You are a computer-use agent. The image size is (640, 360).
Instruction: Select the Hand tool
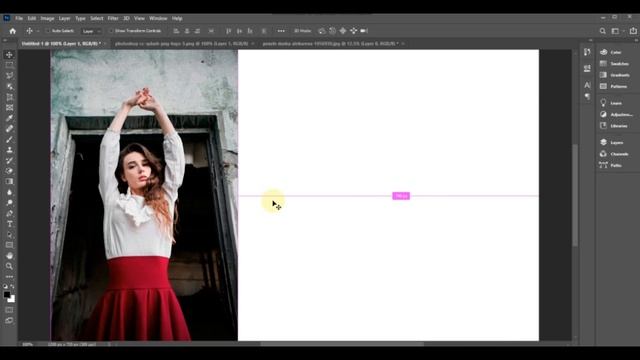point(9,256)
